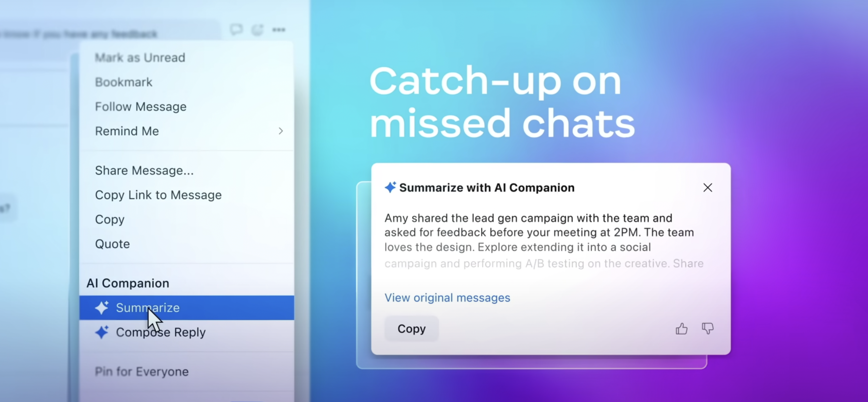Select Follow Message from context menu
868x402 pixels.
tap(140, 106)
